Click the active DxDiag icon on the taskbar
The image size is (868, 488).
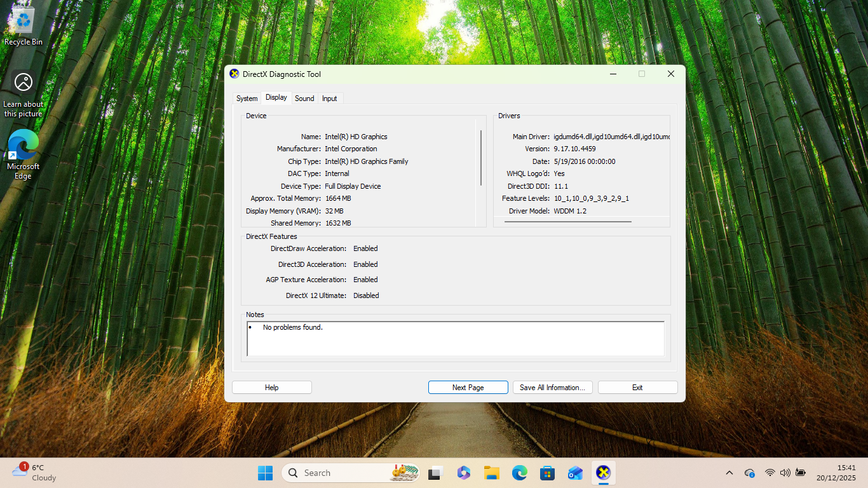point(603,473)
